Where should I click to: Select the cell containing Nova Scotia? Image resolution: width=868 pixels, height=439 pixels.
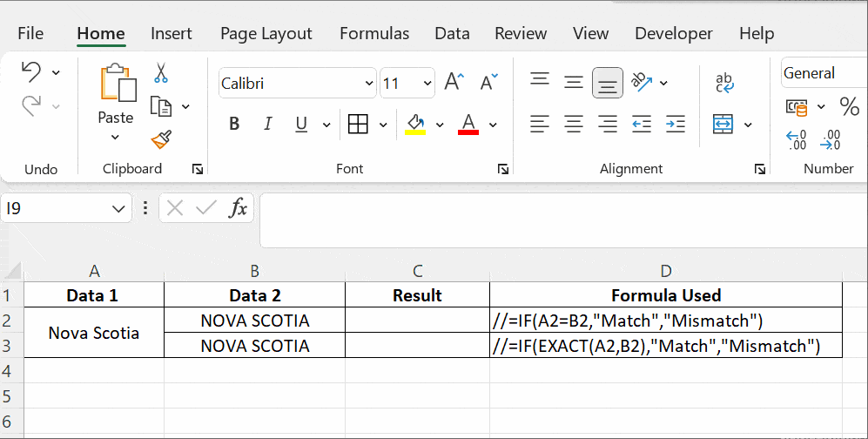[x=94, y=333]
